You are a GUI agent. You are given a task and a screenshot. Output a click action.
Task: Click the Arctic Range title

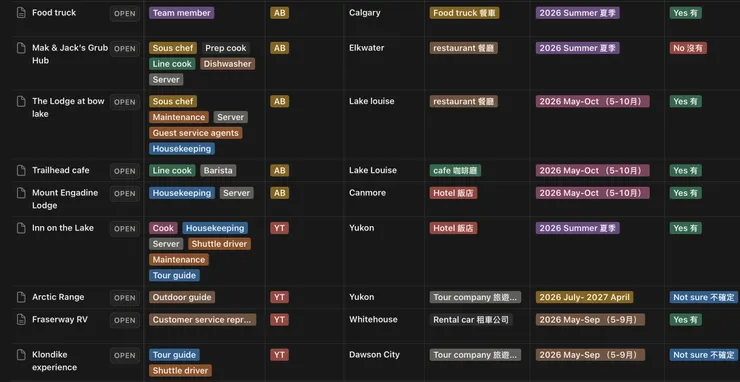58,297
